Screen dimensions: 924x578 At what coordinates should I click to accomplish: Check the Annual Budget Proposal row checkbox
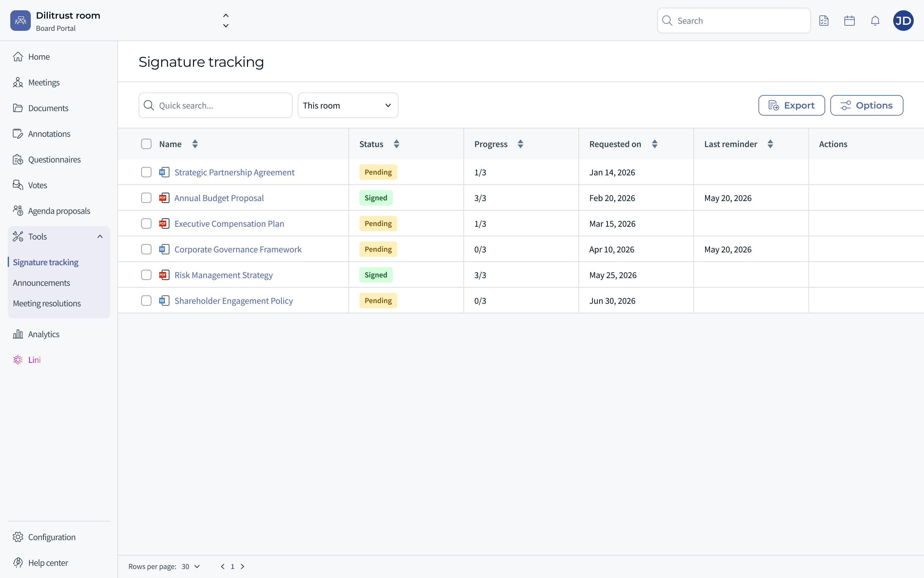[146, 197]
